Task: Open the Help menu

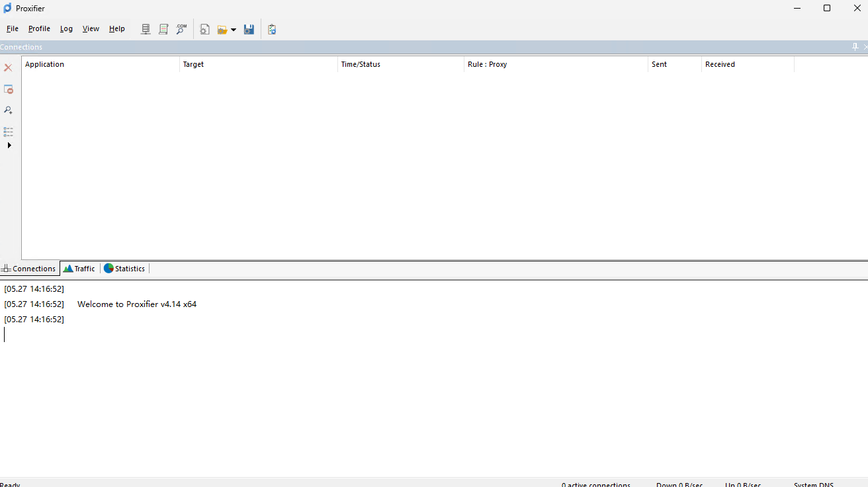Action: (117, 29)
